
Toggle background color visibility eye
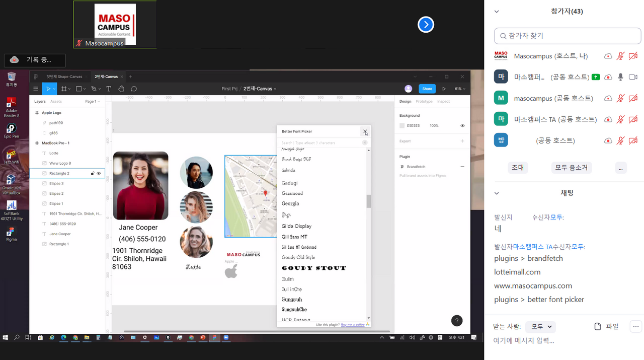(462, 126)
